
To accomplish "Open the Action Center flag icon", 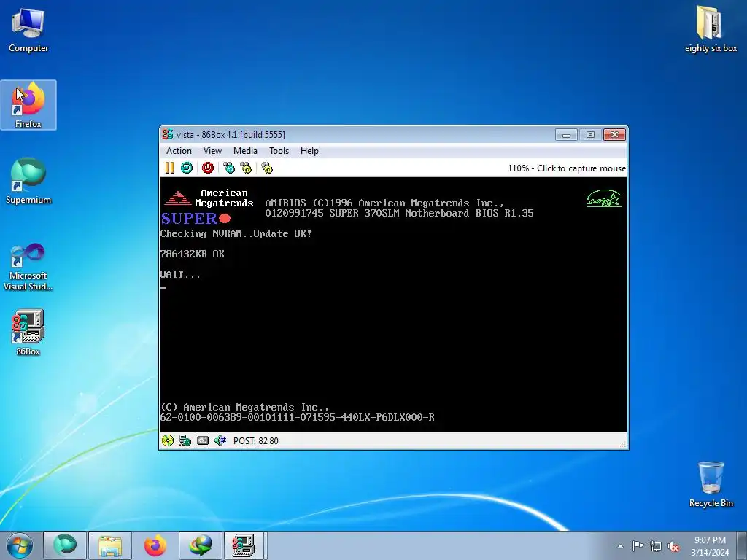I will (638, 546).
